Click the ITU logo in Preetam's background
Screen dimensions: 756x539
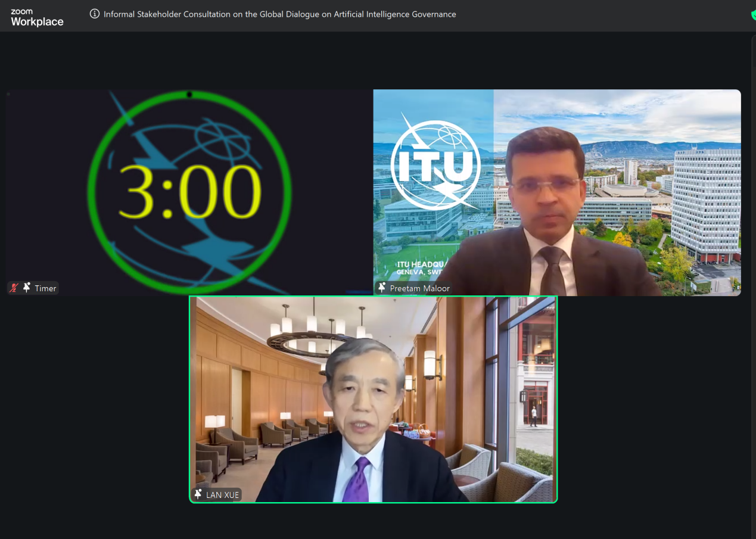(x=435, y=165)
